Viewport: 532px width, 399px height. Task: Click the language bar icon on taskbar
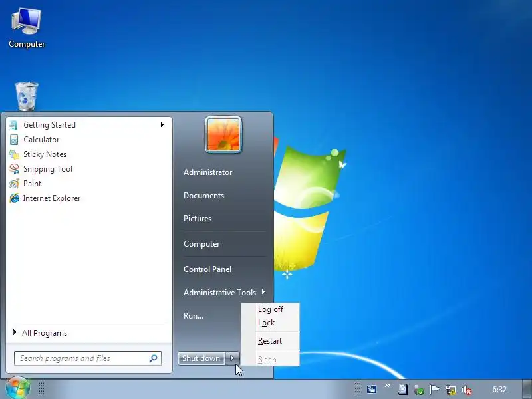(372, 389)
